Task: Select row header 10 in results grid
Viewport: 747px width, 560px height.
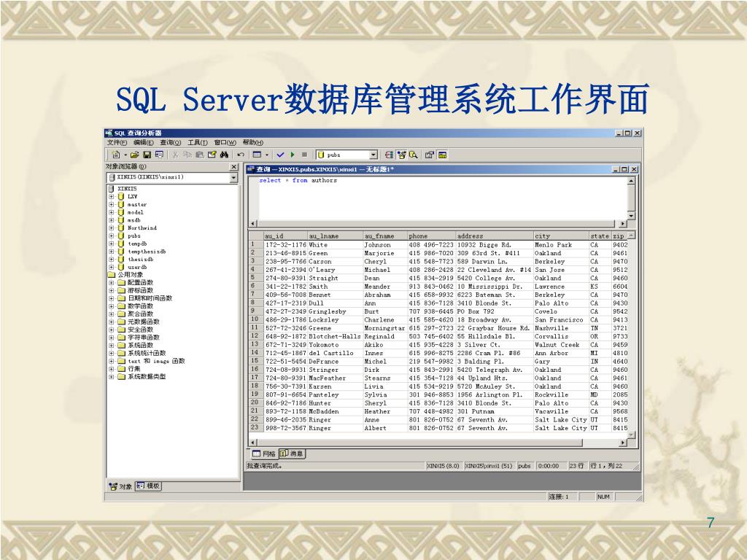Action: coord(255,319)
